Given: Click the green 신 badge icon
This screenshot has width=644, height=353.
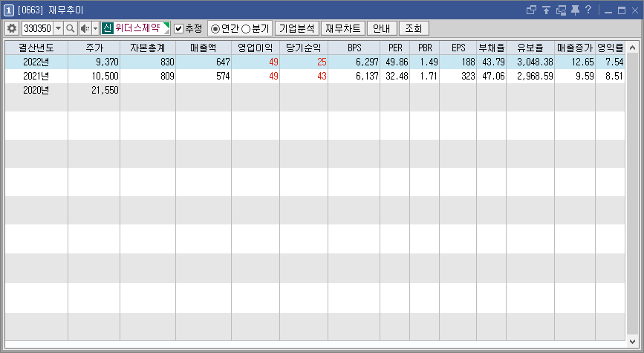Looking at the screenshot, I should [x=107, y=28].
